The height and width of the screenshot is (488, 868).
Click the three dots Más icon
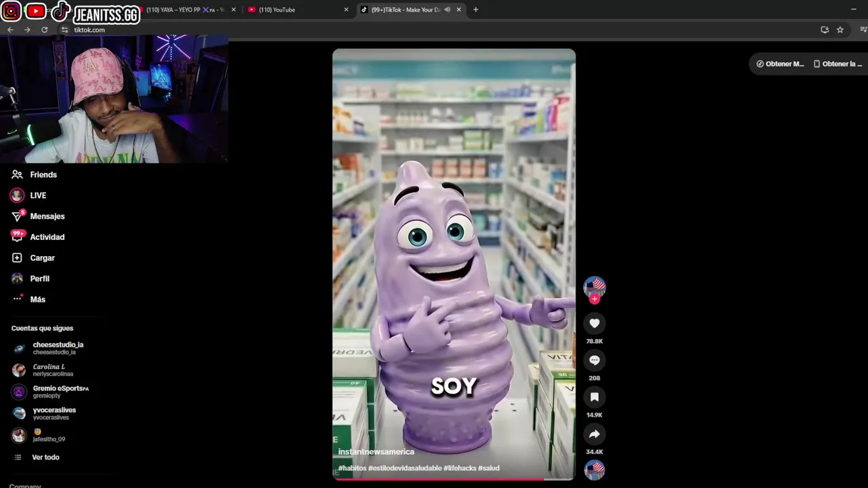click(x=18, y=299)
